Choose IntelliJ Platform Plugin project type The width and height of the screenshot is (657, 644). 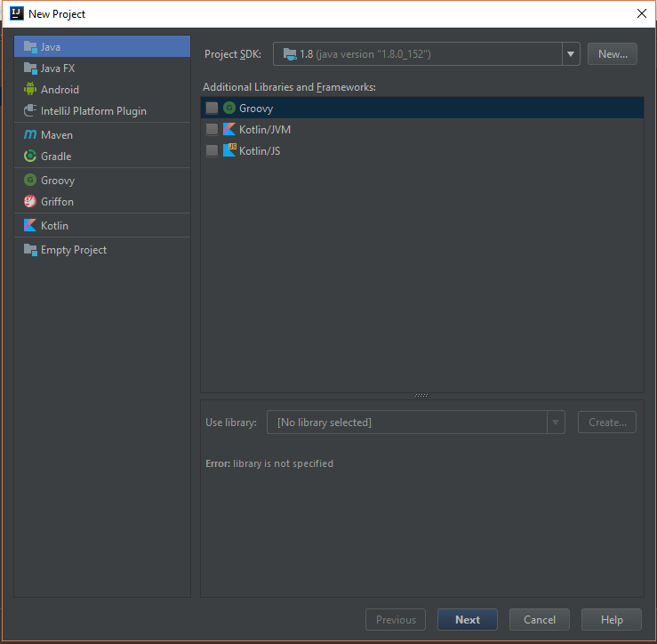click(102, 110)
